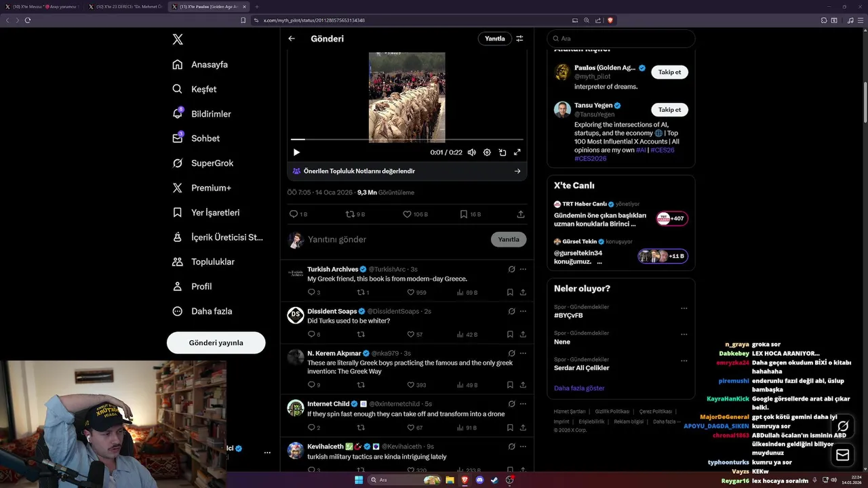Click the grey Yanıtla submit button
This screenshot has height=488, width=868.
[509, 239]
